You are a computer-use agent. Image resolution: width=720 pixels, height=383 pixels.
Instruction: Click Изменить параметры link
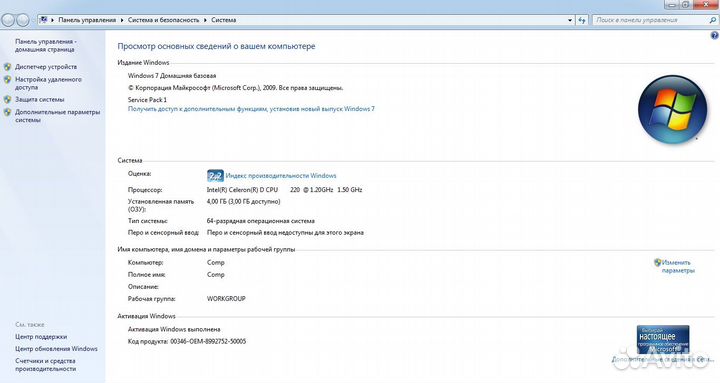coord(678,266)
